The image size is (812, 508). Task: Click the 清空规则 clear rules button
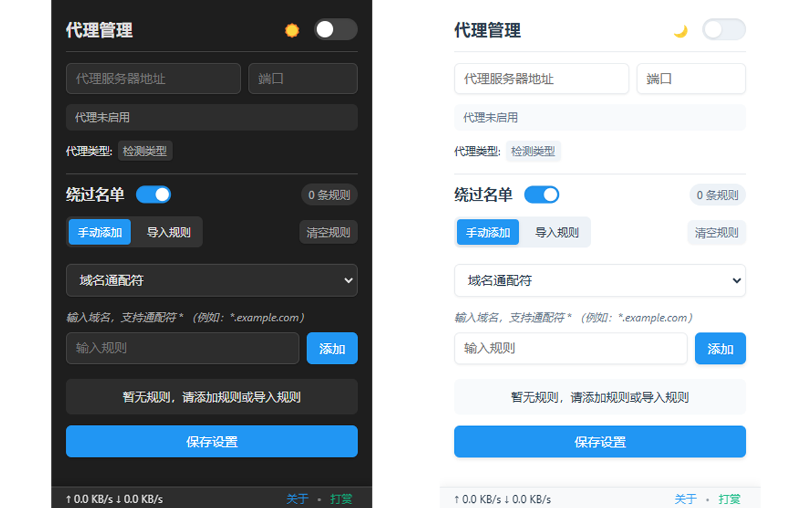tap(328, 232)
